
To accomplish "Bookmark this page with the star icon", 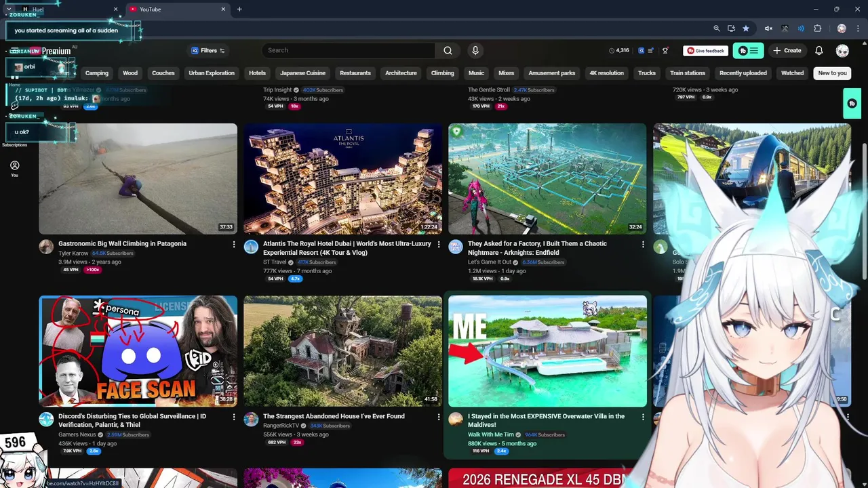I will [746, 28].
